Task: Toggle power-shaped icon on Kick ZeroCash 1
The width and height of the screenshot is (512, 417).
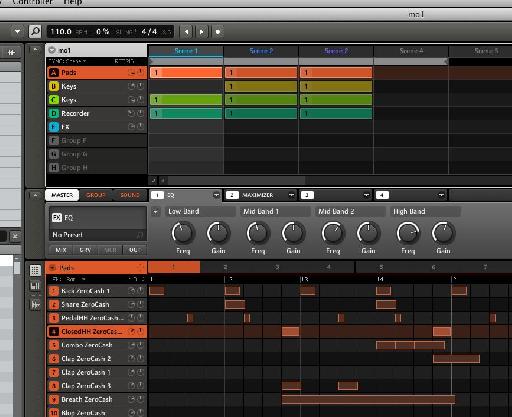Action: (141, 291)
